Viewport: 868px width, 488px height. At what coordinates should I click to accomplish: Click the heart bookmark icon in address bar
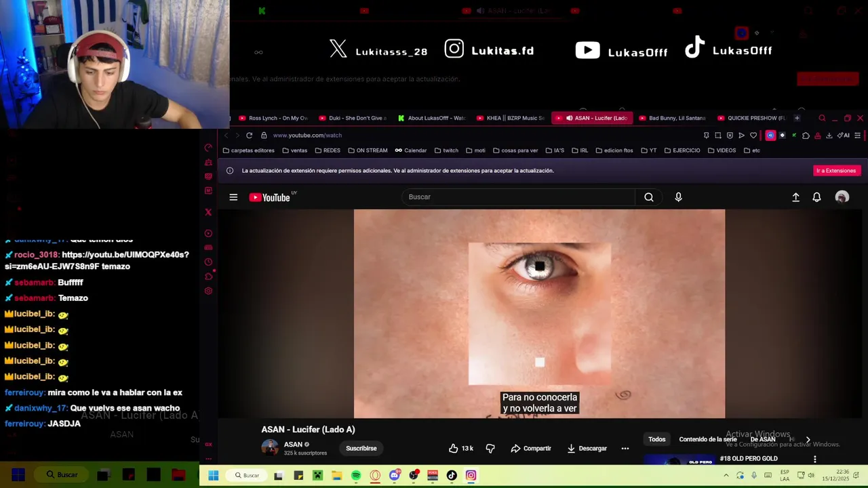[753, 136]
